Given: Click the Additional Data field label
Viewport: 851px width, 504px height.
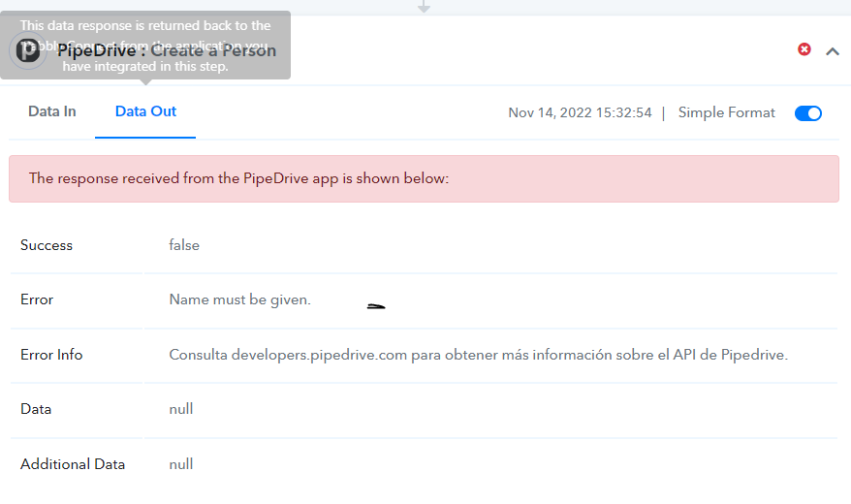Looking at the screenshot, I should click(x=73, y=464).
